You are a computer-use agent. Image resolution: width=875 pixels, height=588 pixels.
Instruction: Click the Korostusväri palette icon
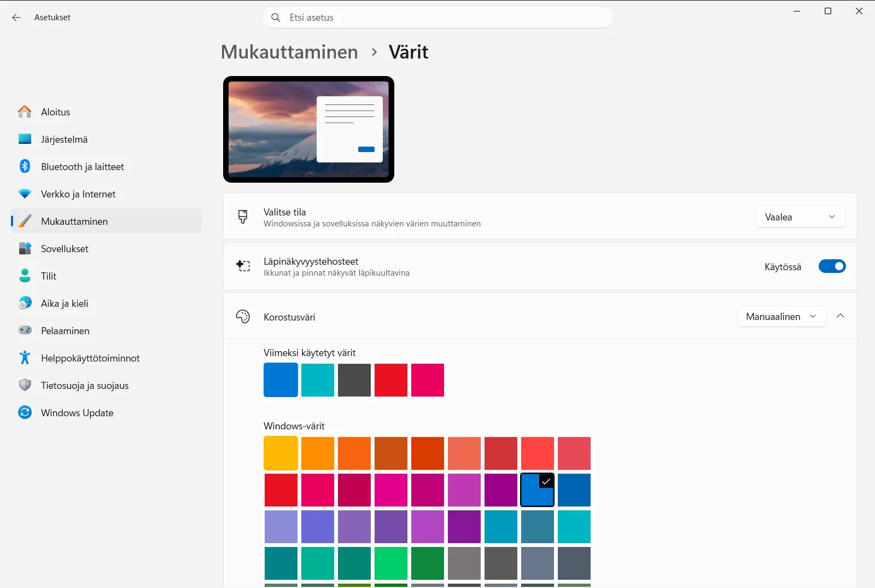pyautogui.click(x=243, y=316)
